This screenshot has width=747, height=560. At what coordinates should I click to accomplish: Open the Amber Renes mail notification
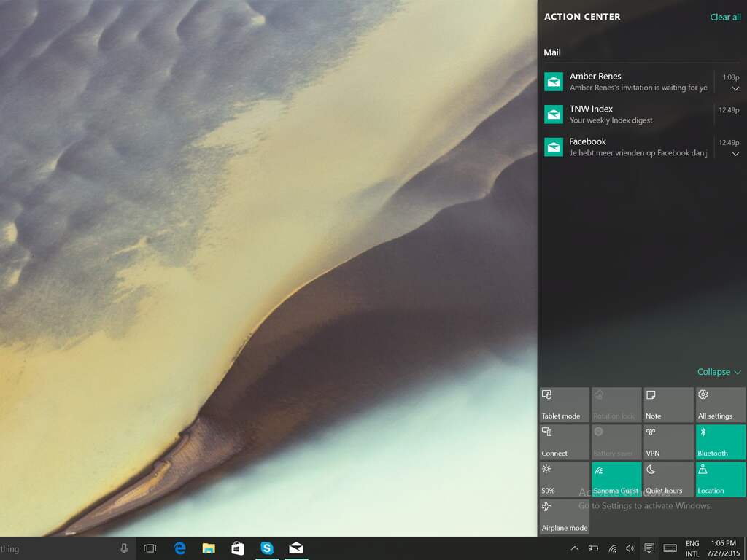642,82
